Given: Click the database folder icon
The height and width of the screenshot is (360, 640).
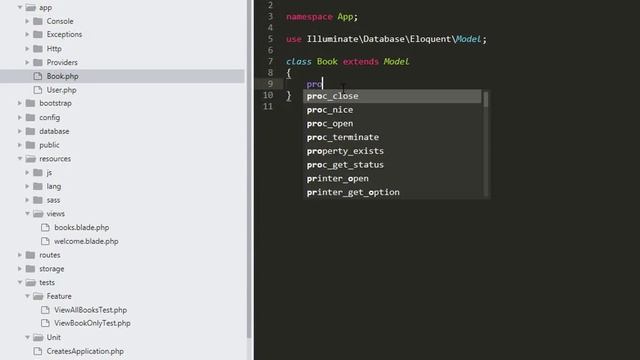Looking at the screenshot, I should [31, 131].
